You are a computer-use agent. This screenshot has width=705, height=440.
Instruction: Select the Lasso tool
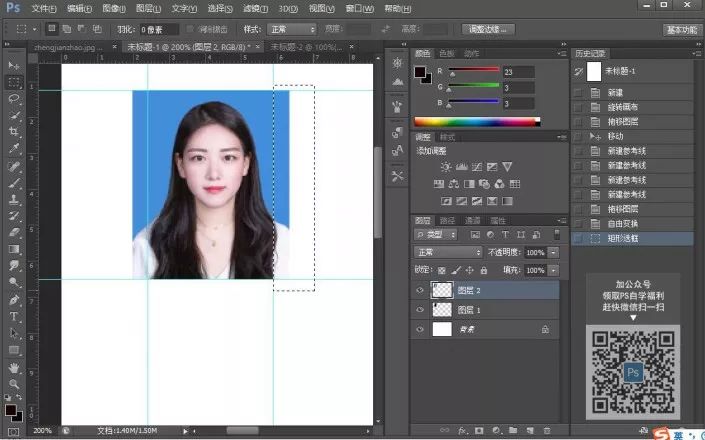coord(14,98)
